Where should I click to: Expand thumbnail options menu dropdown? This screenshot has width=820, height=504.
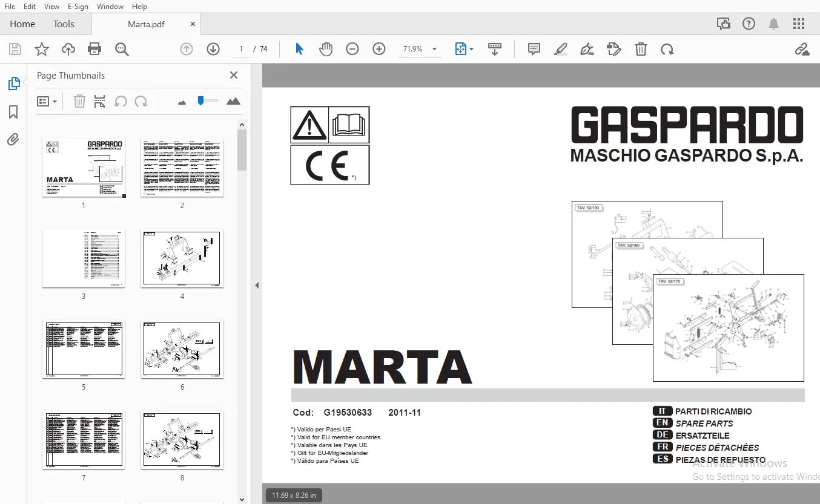tap(47, 101)
